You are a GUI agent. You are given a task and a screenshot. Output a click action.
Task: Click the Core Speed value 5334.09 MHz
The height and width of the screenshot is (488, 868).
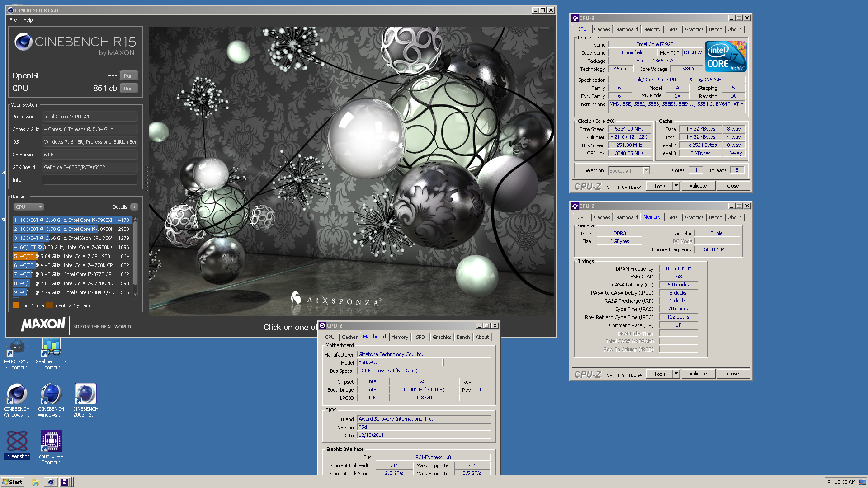[x=629, y=129]
